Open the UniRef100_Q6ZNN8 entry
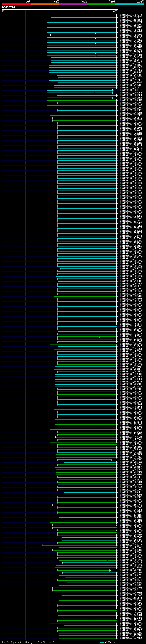Viewport: 146px width, 644px height. click(x=131, y=570)
